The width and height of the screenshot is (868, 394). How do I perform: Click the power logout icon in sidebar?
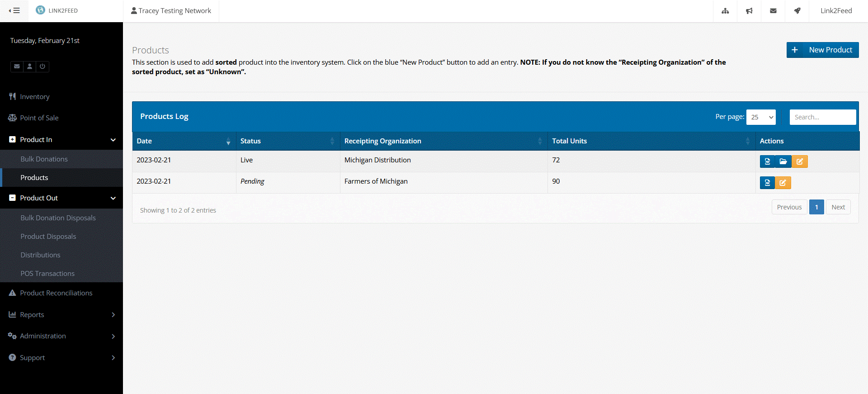(42, 66)
